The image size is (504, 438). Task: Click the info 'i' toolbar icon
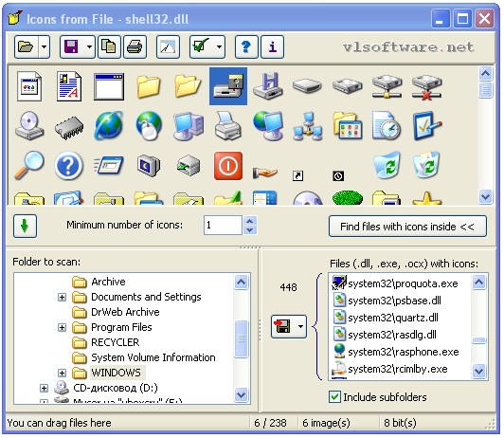pyautogui.click(x=272, y=47)
